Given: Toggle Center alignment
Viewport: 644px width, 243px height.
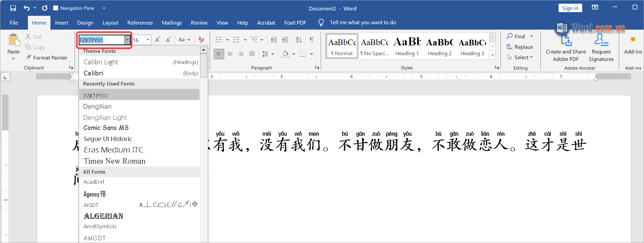Looking at the screenshot, I should (x=230, y=54).
